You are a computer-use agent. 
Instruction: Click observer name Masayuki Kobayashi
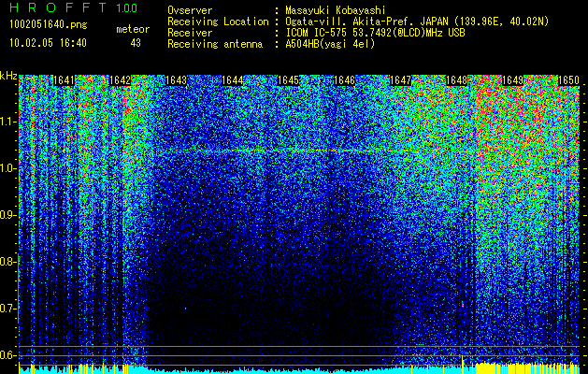(336, 10)
